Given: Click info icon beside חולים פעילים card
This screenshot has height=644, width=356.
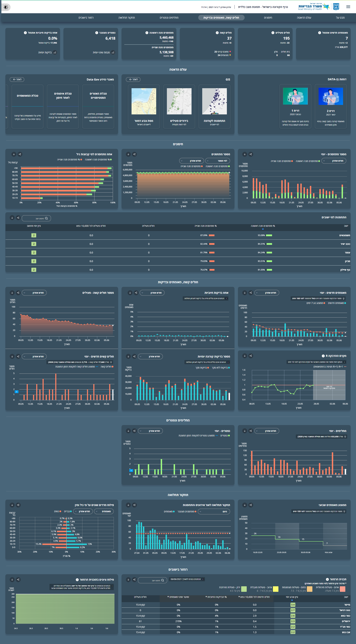Looking at the screenshot, I should coord(273,33).
